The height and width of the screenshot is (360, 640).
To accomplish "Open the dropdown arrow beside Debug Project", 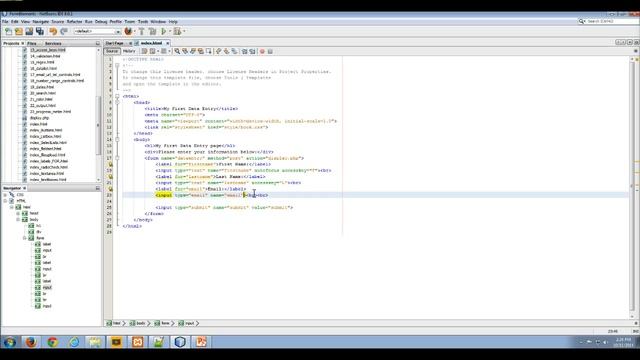I will pyautogui.click(x=184, y=31).
